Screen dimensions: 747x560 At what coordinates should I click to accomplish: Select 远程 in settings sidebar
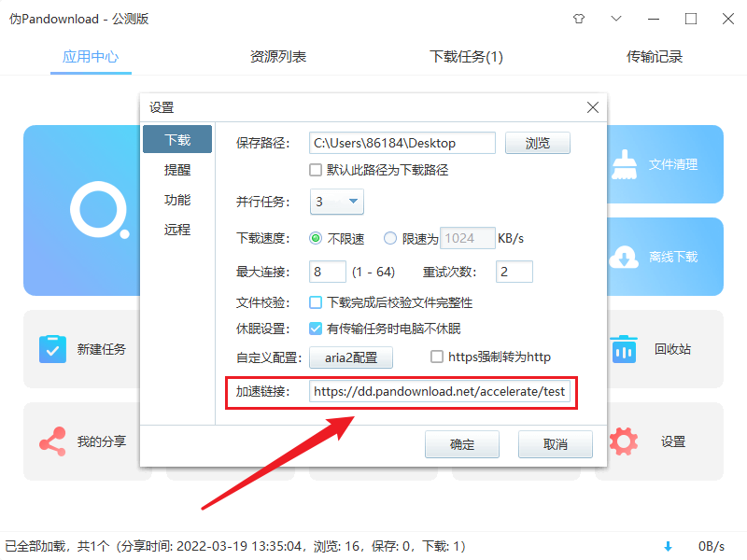[177, 230]
